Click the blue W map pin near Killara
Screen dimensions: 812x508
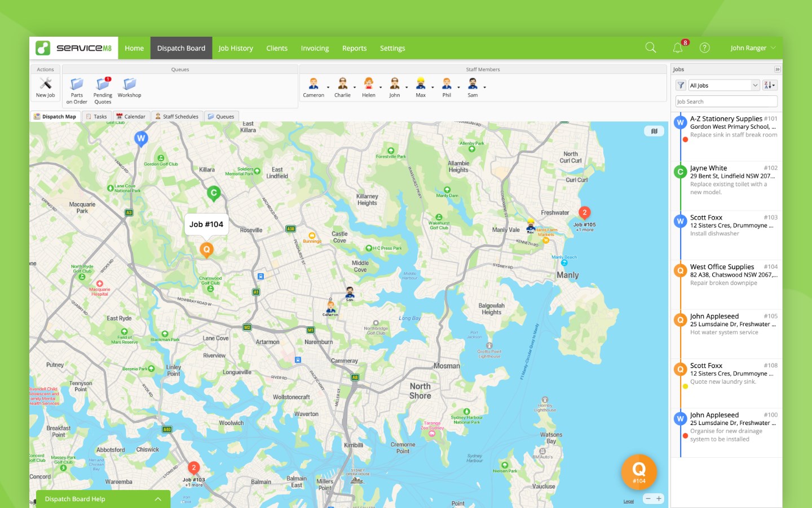[x=141, y=138]
